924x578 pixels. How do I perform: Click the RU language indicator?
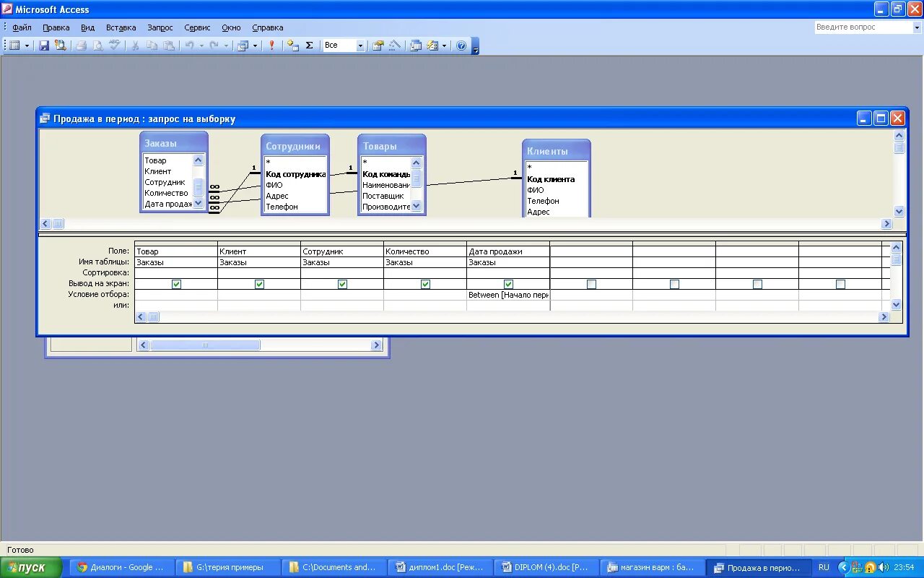click(x=824, y=568)
